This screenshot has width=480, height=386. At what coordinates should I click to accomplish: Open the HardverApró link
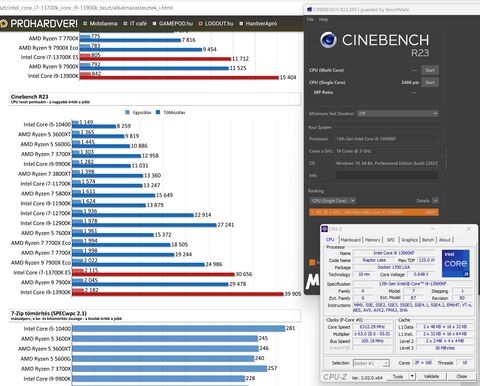[x=261, y=24]
